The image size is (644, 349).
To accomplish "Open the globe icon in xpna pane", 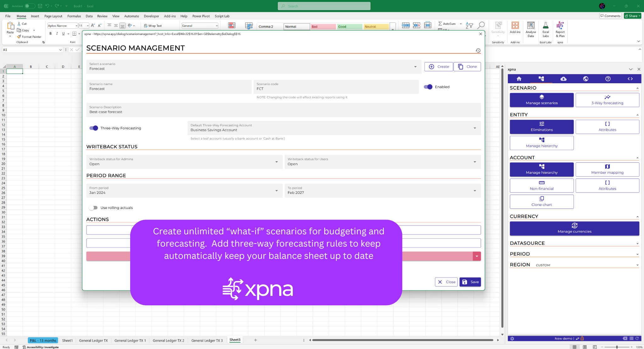I will pos(586,79).
